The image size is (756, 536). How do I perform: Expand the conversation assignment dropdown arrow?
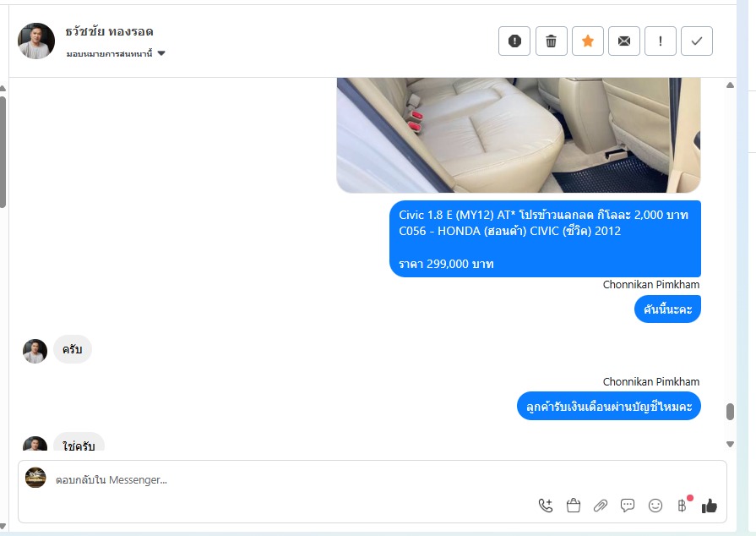161,53
